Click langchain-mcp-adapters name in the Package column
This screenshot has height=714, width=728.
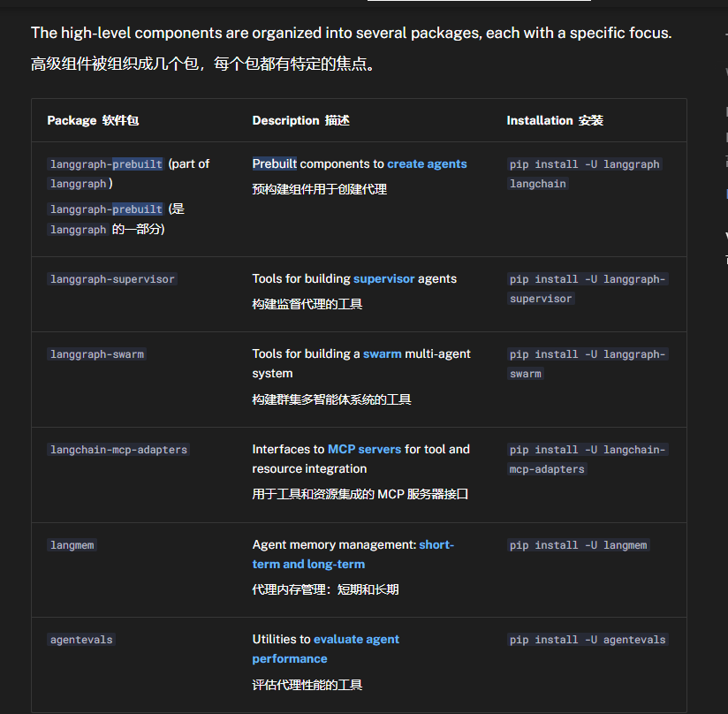[118, 450]
